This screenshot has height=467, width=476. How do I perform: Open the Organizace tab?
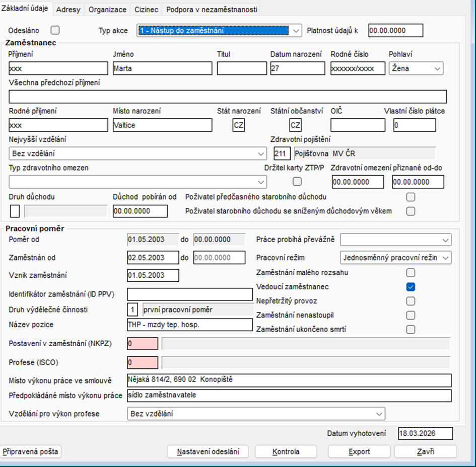click(107, 10)
